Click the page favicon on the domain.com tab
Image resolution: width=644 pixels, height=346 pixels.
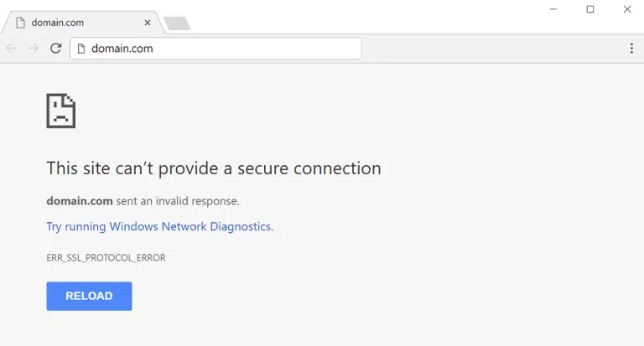click(20, 23)
